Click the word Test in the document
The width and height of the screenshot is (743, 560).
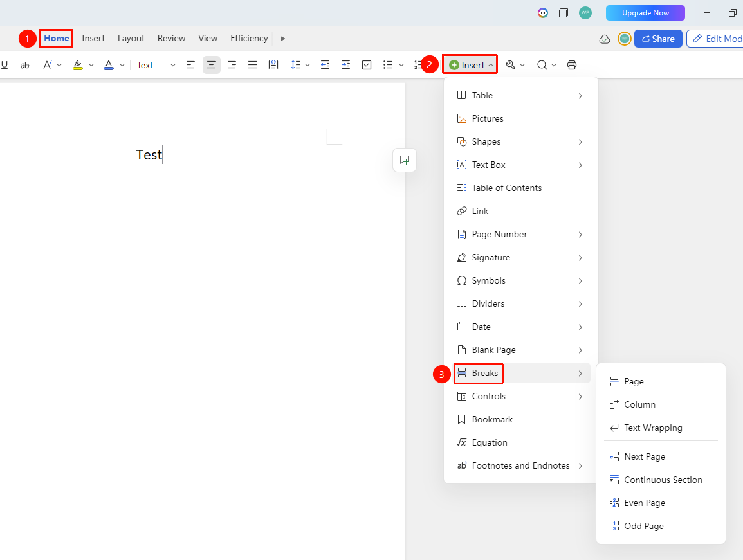coord(149,155)
